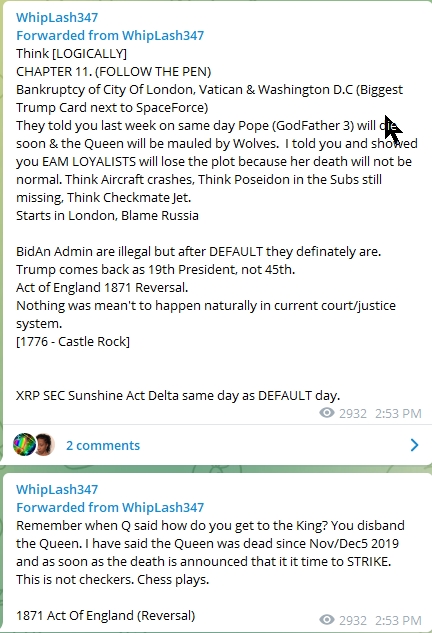Click the CHAPTER 11 FOLLOW THE PEN line

tap(113, 71)
